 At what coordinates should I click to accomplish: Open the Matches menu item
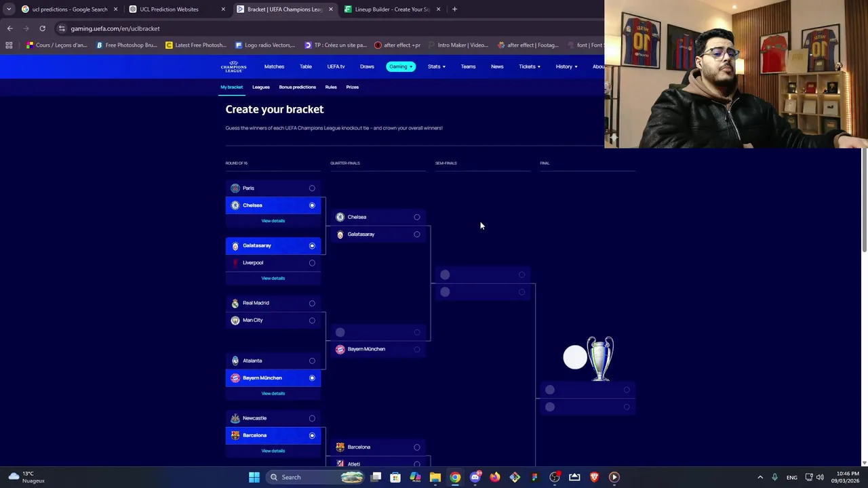pos(274,66)
